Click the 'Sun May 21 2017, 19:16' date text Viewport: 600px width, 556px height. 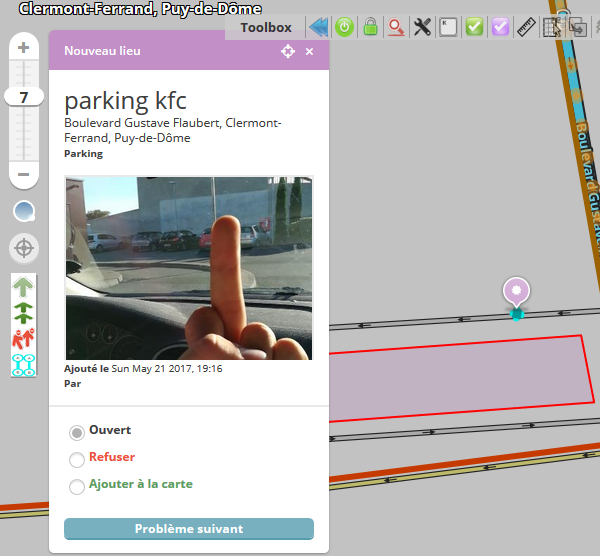[x=167, y=368]
